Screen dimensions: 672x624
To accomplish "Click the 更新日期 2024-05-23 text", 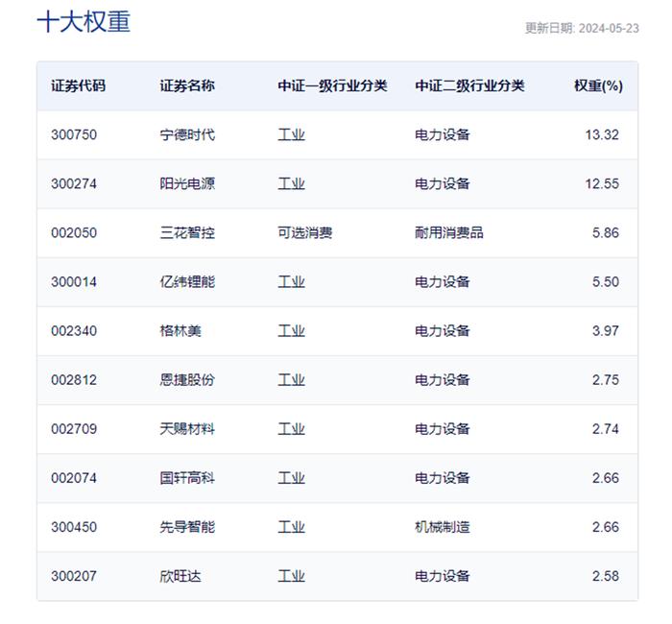I will [581, 28].
